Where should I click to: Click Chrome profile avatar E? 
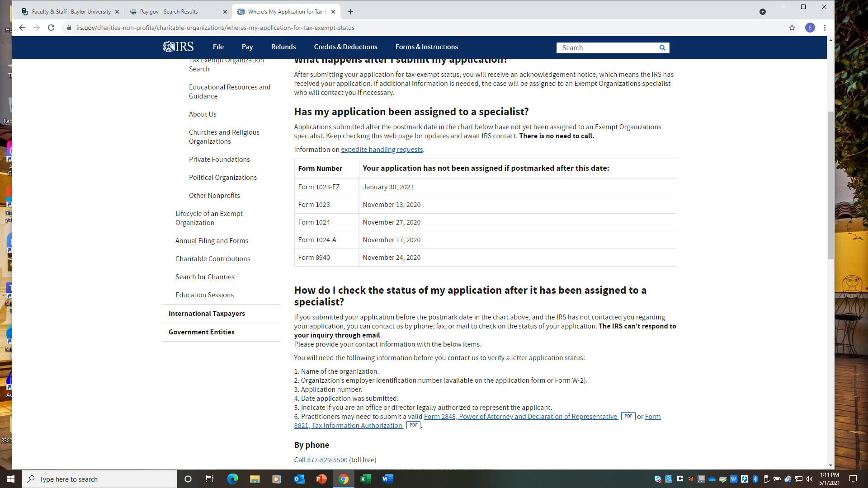810,28
